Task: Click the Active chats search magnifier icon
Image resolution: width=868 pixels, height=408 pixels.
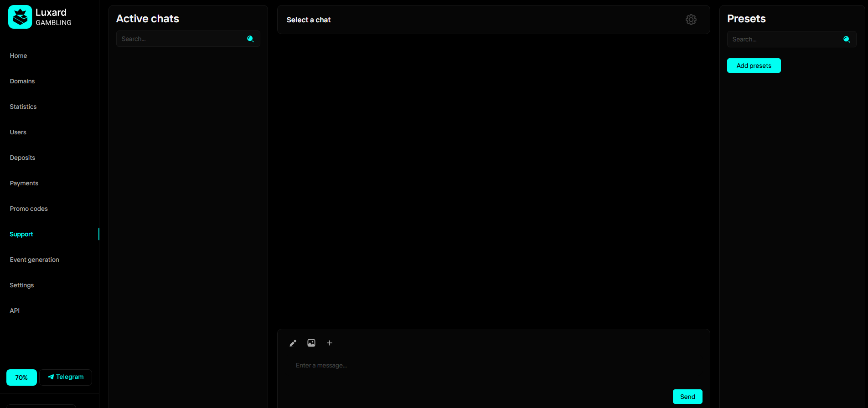Action: [x=250, y=39]
